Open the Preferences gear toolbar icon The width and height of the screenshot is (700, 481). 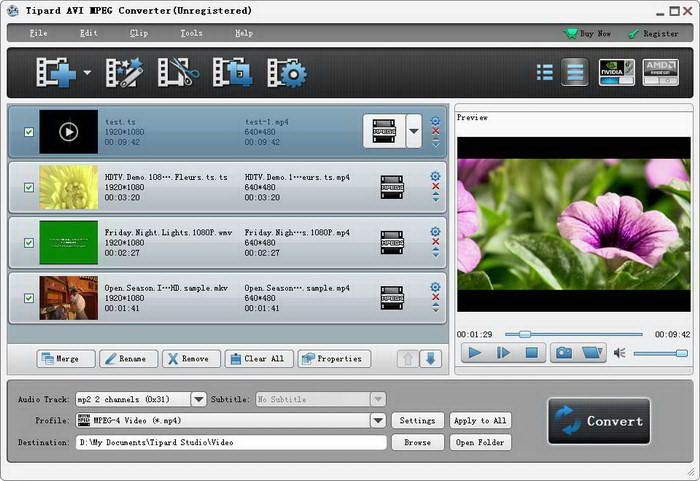286,73
